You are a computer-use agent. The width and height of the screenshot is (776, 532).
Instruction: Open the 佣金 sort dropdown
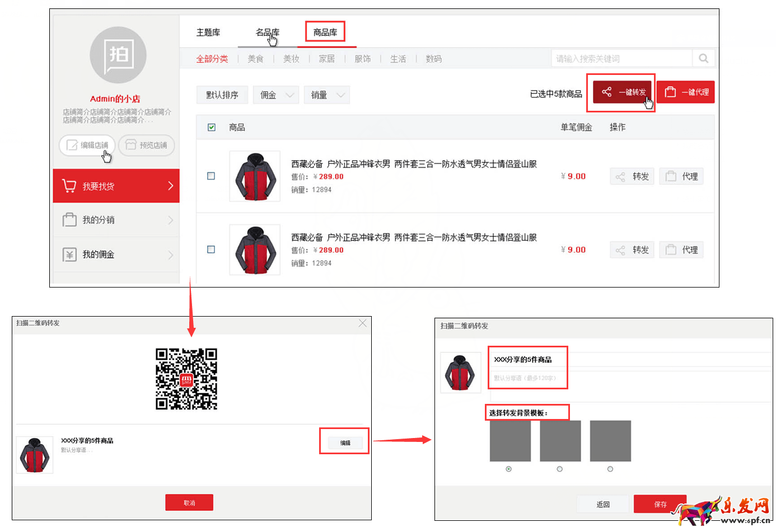276,95
